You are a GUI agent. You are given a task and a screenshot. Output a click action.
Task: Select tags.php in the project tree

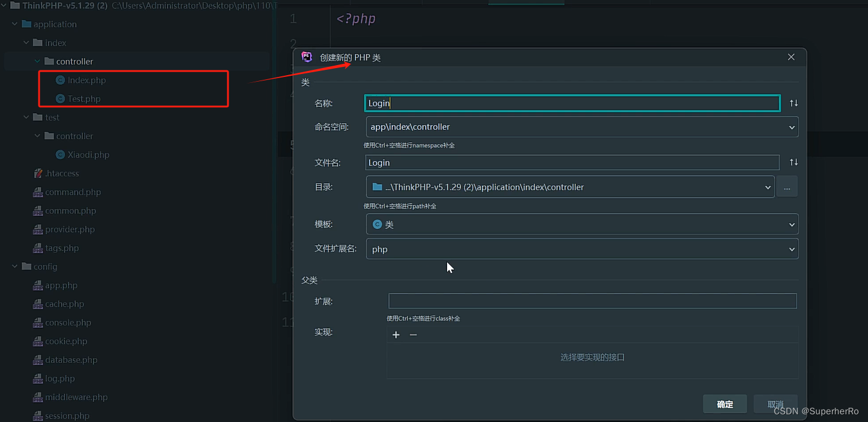point(62,248)
